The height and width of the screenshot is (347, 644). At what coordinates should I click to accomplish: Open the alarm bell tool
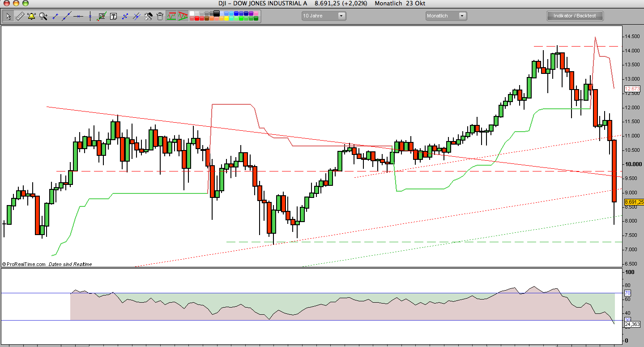32,17
